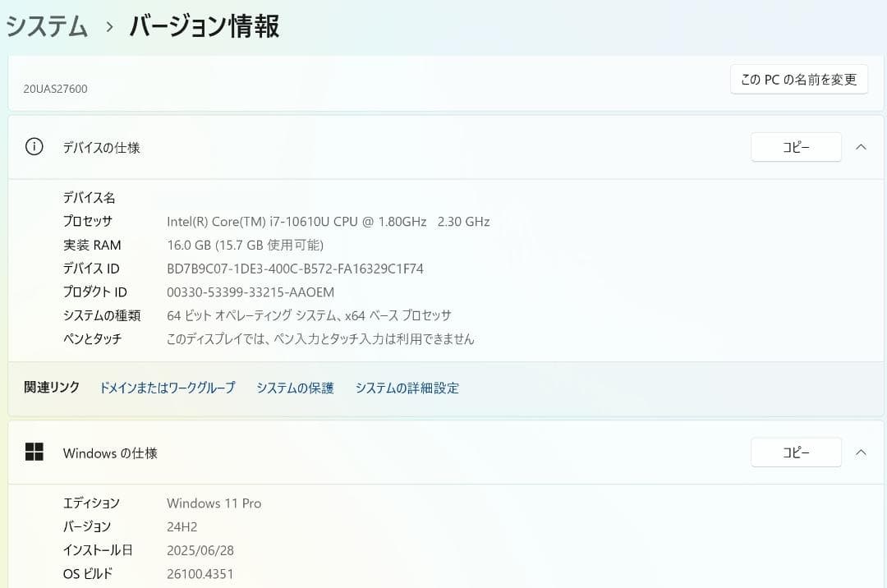Copy the device specifications with コピー

(x=795, y=147)
